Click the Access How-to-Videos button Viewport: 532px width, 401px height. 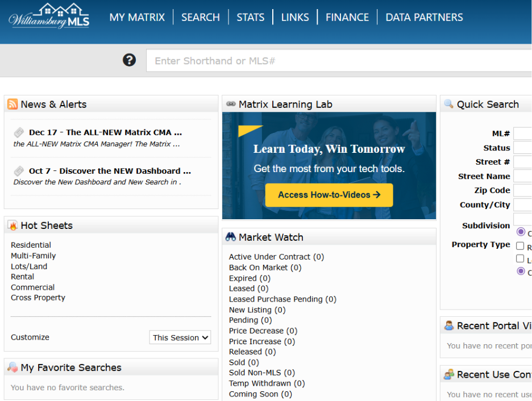coord(329,195)
